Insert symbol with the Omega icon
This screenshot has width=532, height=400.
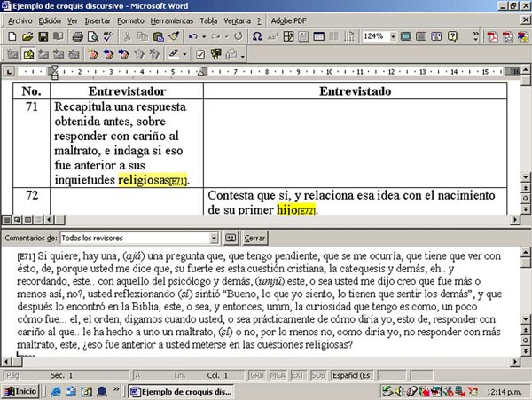coord(257,37)
